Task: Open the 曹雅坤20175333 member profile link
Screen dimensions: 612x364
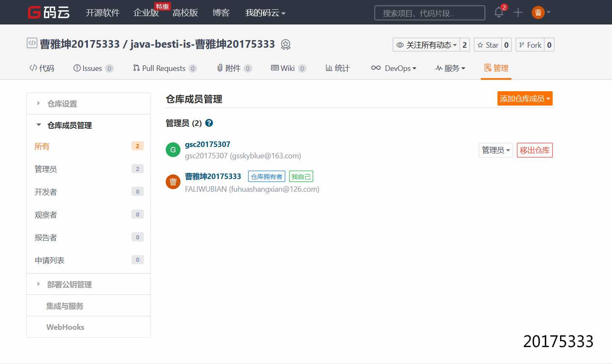Action: [x=213, y=176]
